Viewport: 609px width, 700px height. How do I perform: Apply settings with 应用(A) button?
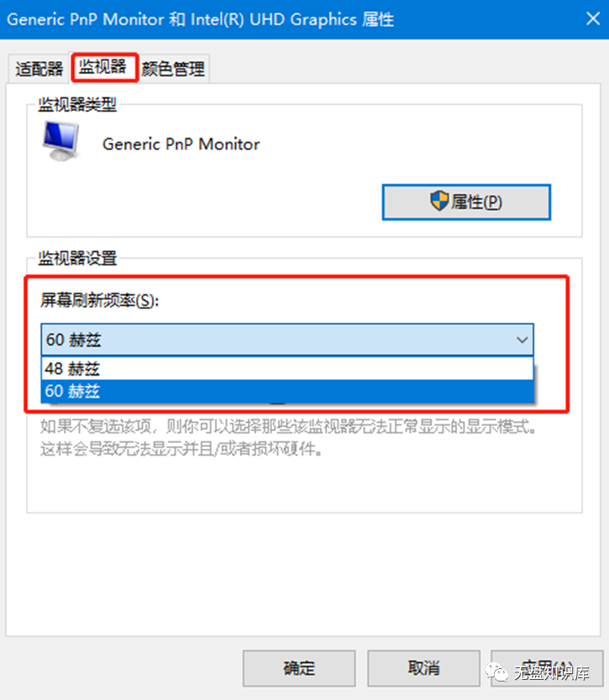point(547,668)
